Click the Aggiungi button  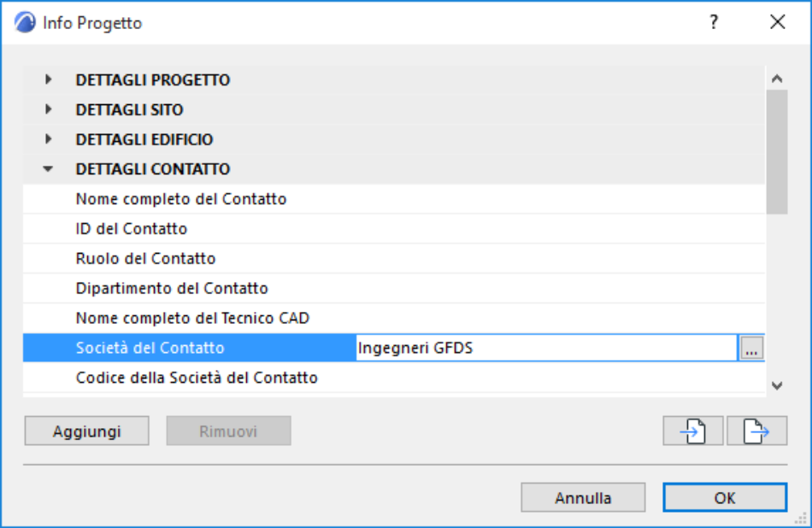click(85, 431)
